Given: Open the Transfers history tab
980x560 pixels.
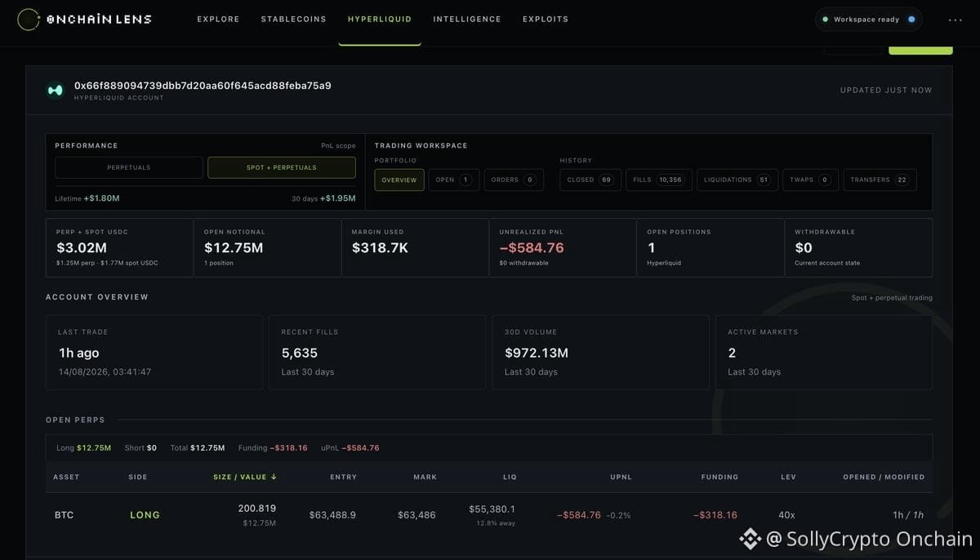Looking at the screenshot, I should click(880, 180).
